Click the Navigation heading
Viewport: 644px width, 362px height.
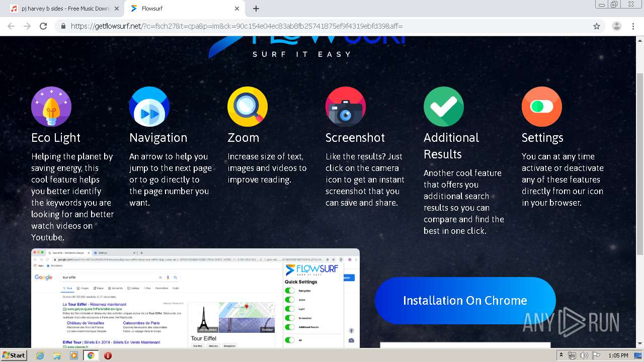point(158,138)
